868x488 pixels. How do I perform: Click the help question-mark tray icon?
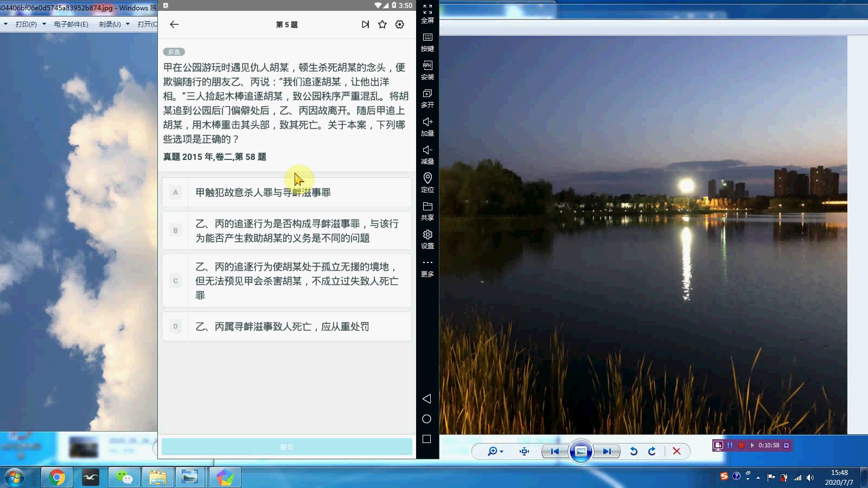(736, 477)
